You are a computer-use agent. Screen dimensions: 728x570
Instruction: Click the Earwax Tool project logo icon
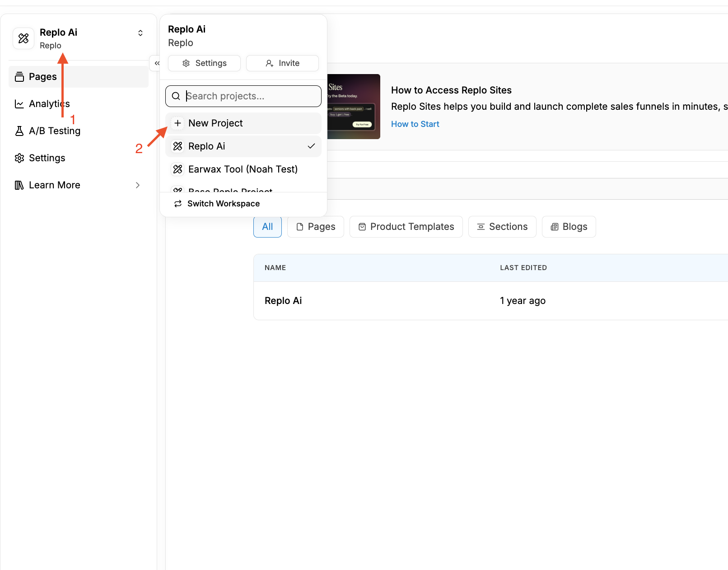pyautogui.click(x=178, y=169)
